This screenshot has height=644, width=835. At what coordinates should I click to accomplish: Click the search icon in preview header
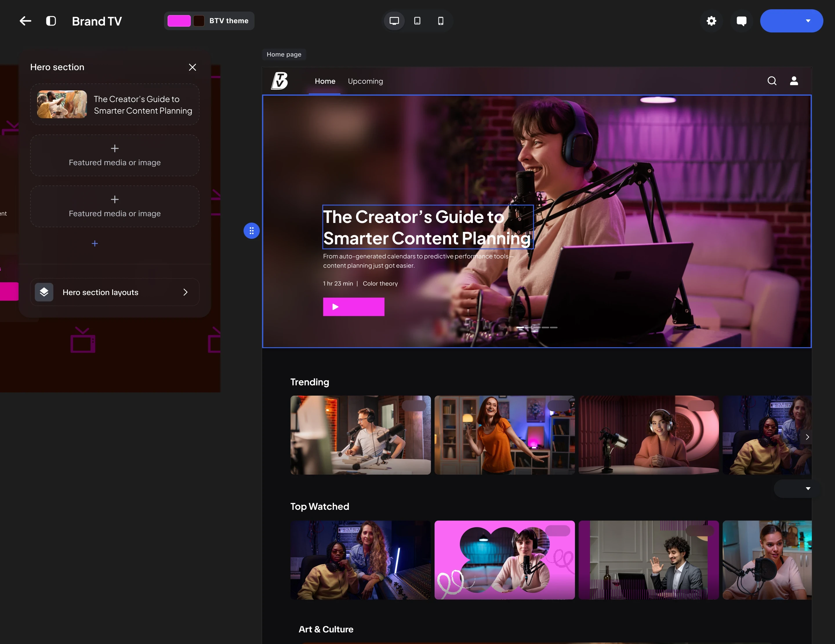tap(772, 81)
